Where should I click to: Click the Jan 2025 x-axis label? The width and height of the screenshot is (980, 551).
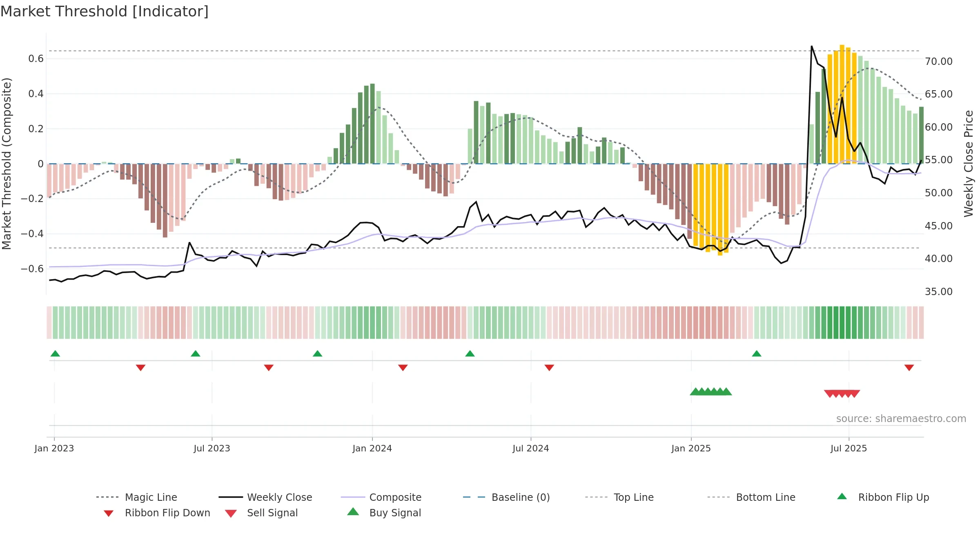click(x=691, y=449)
